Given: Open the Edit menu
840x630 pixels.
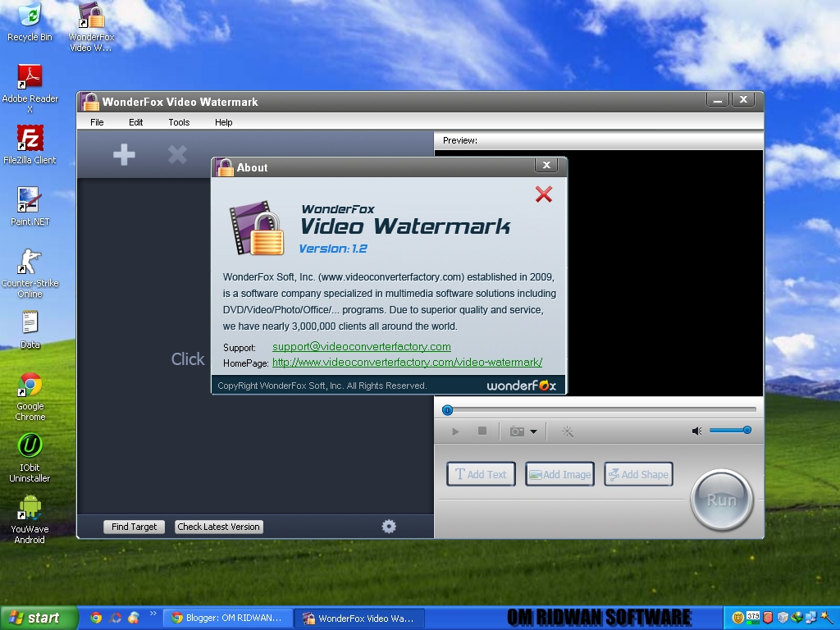Looking at the screenshot, I should point(135,122).
